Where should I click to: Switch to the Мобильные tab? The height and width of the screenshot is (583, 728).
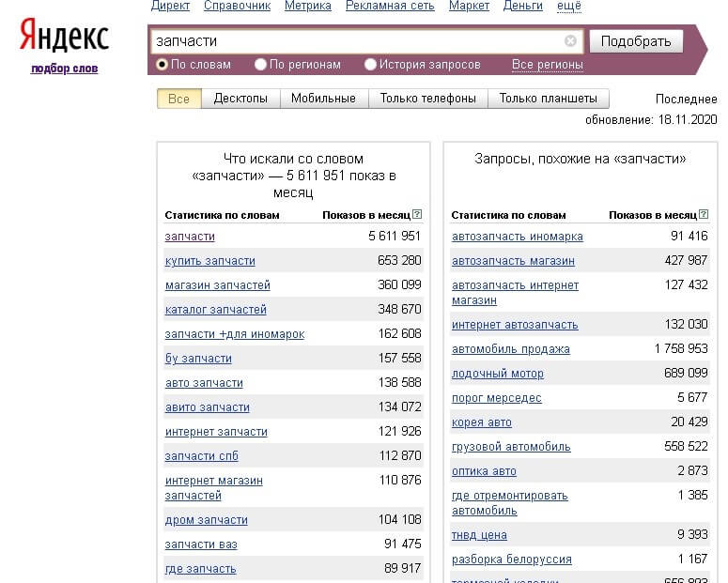[x=323, y=99]
